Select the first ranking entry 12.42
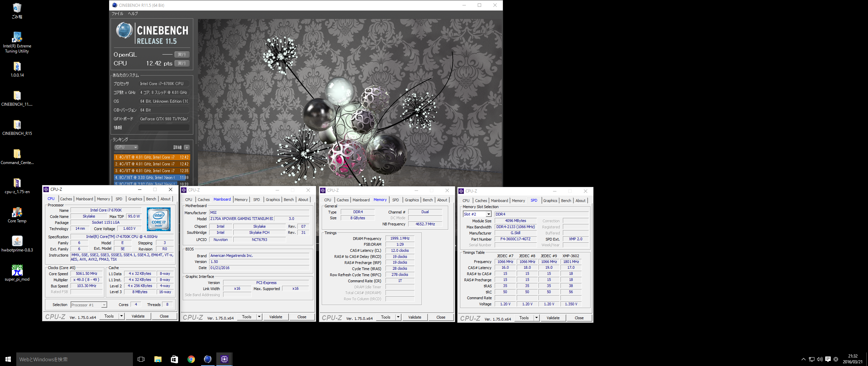The image size is (868, 366). pos(152,157)
